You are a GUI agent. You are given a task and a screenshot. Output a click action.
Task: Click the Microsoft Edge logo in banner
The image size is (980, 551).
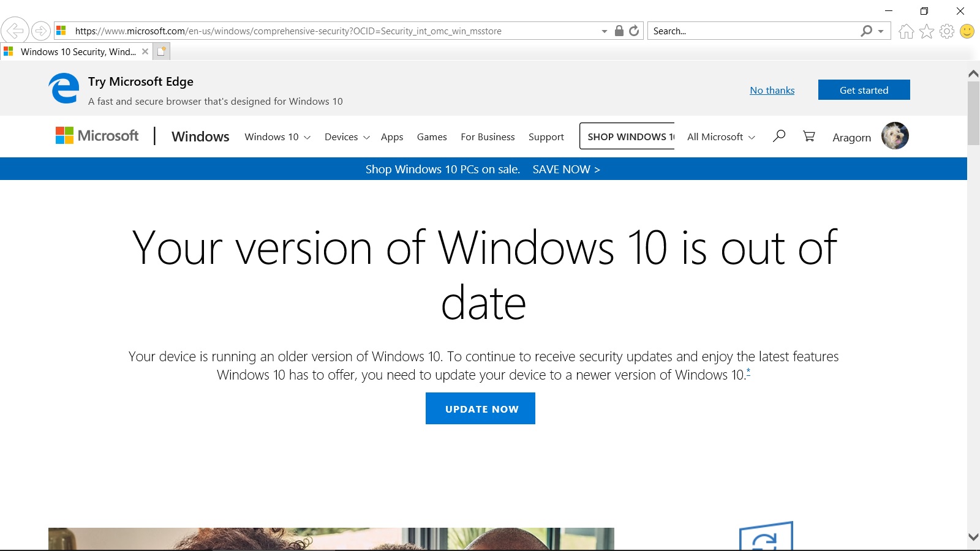click(64, 89)
